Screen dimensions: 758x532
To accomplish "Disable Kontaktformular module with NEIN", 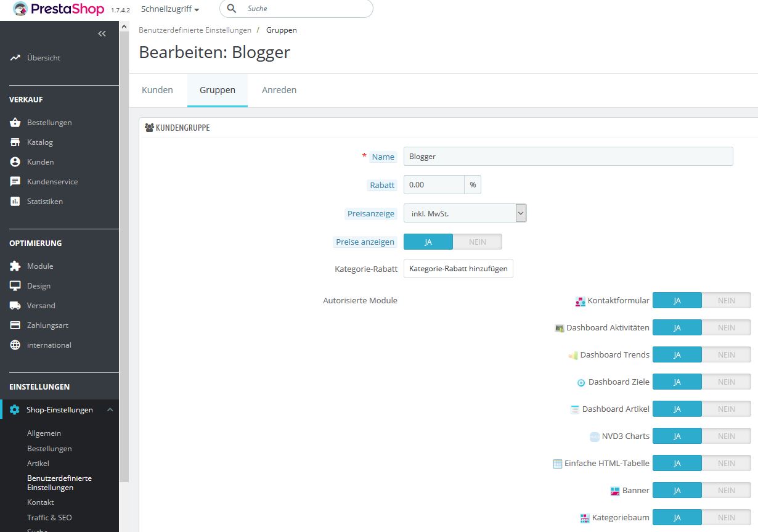I will [727, 300].
